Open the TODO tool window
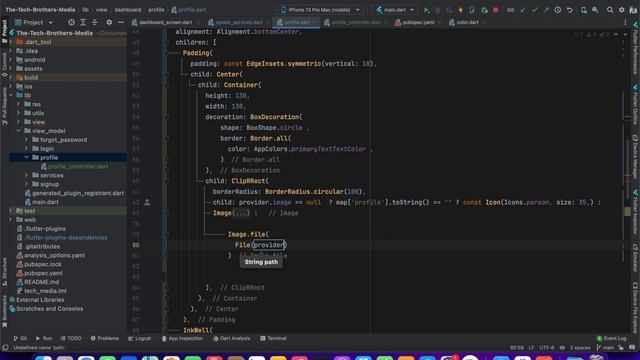The width and height of the screenshot is (640, 360). pos(71,338)
